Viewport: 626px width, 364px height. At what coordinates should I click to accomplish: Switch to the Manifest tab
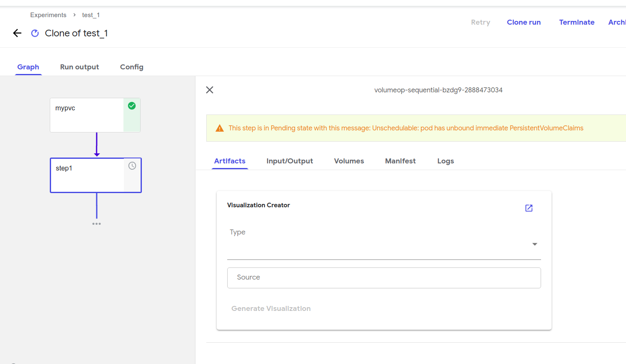[400, 161]
